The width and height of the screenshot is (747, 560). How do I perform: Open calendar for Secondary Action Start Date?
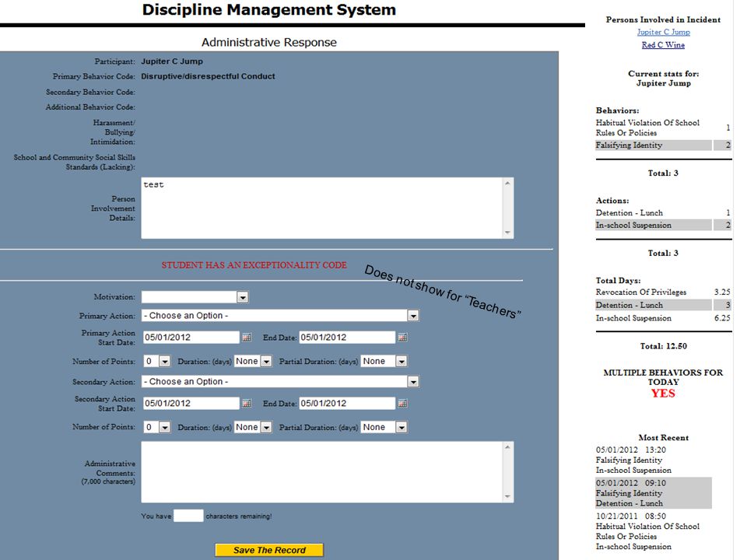coord(247,404)
